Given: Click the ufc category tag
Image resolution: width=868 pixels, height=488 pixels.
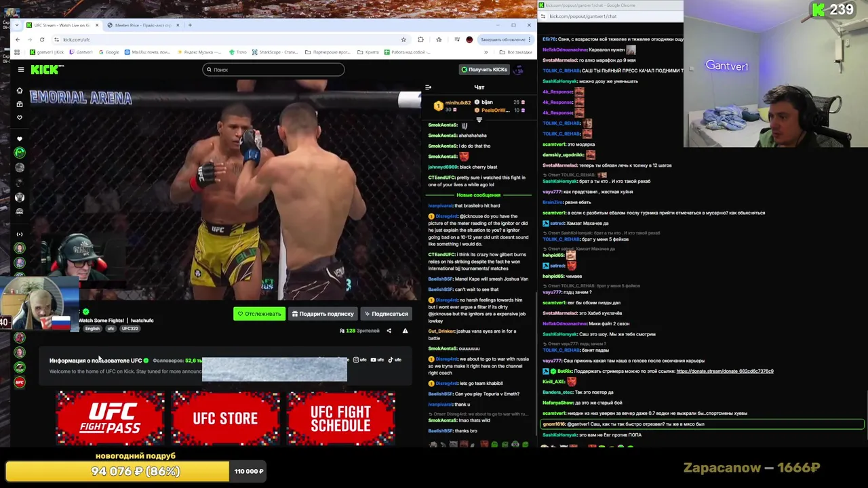Looking at the screenshot, I should (111, 329).
